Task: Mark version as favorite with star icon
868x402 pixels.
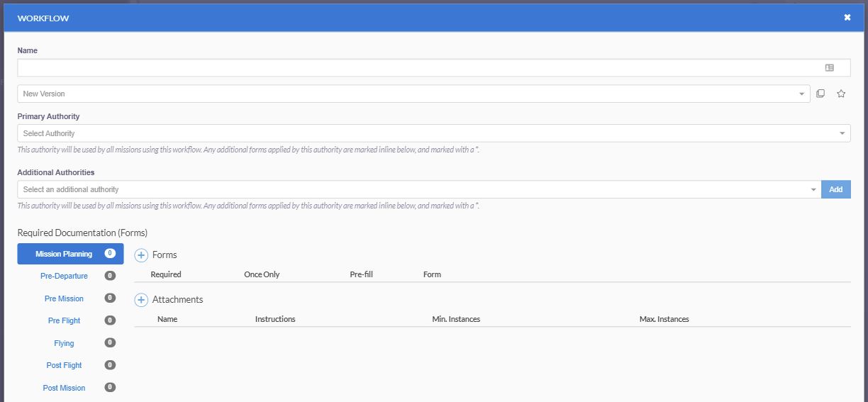Action: pos(841,94)
